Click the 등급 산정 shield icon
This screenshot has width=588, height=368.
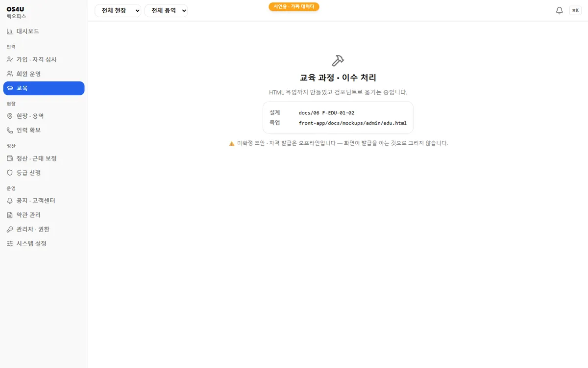point(10,173)
